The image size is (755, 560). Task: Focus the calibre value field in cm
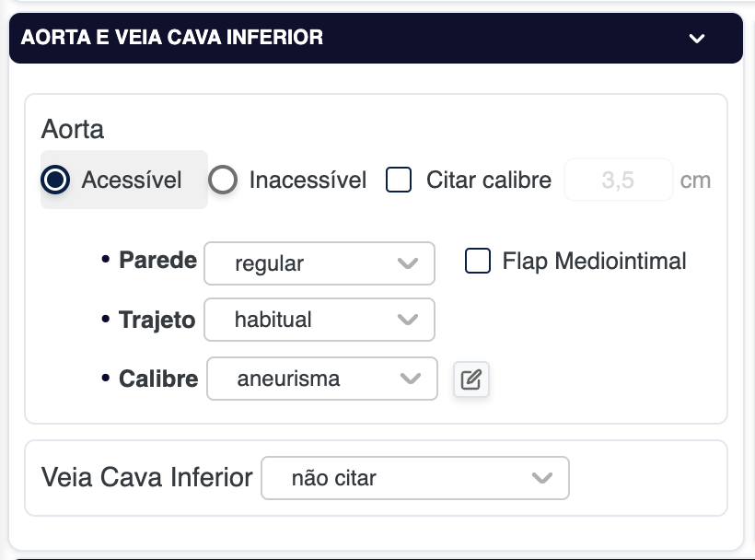coord(618,180)
